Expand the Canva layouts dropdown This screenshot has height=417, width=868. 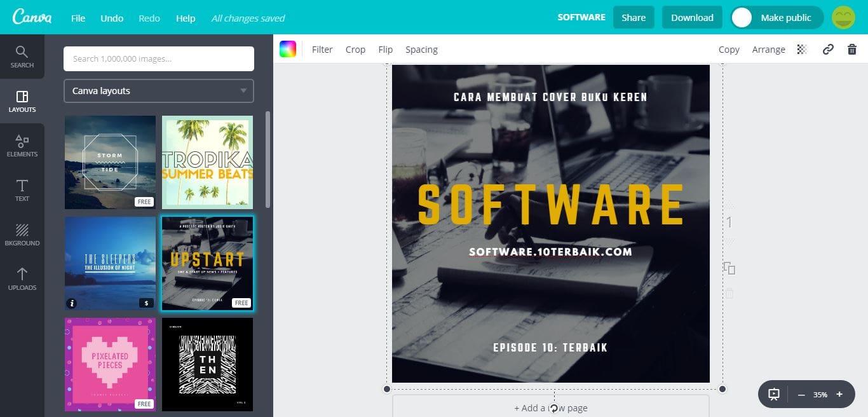[x=159, y=91]
